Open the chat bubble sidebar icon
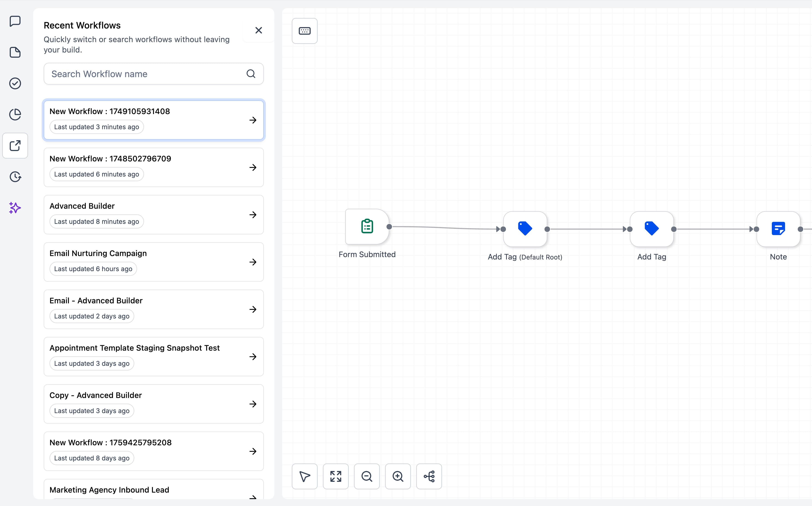The height and width of the screenshot is (506, 812). coord(15,21)
